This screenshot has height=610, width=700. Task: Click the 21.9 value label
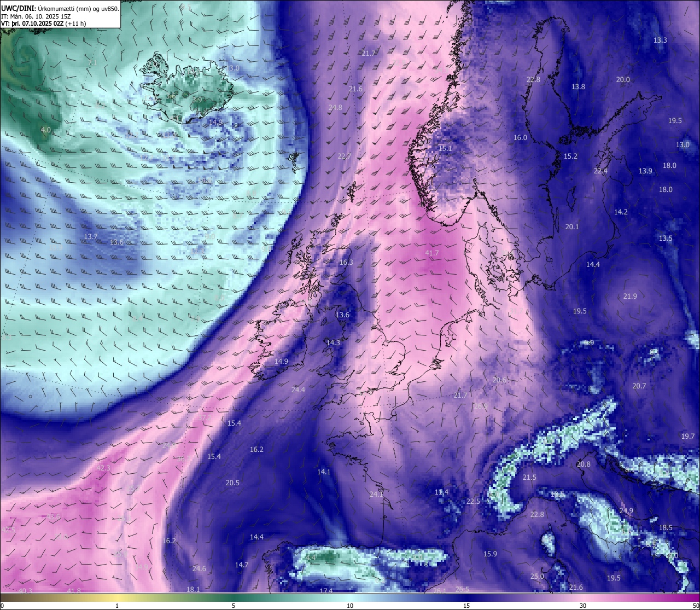(x=630, y=296)
